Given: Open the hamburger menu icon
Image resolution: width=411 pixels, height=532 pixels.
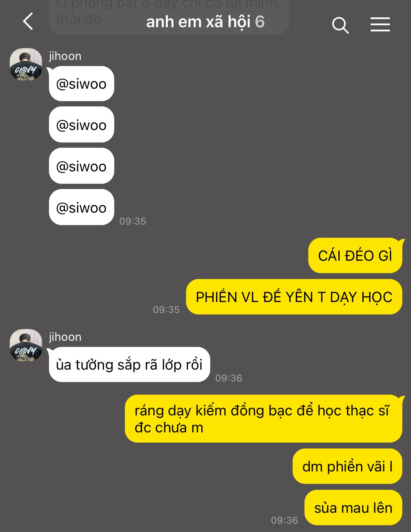Looking at the screenshot, I should point(380,24).
